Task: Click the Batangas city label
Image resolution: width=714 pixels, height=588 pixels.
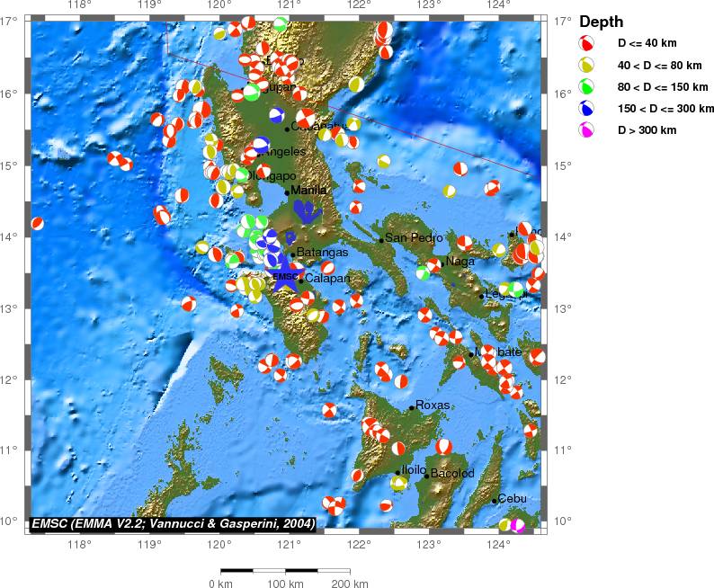Action: [x=322, y=253]
